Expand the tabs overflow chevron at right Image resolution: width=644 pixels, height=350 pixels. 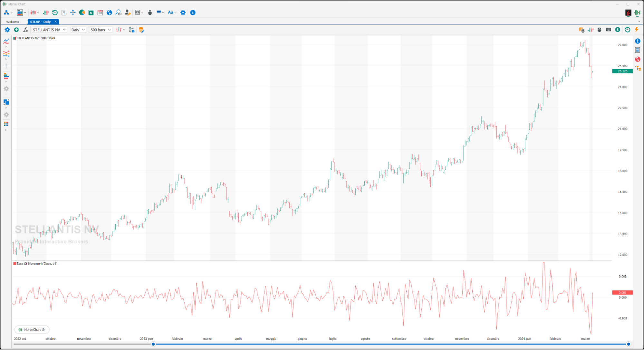pyautogui.click(x=639, y=22)
